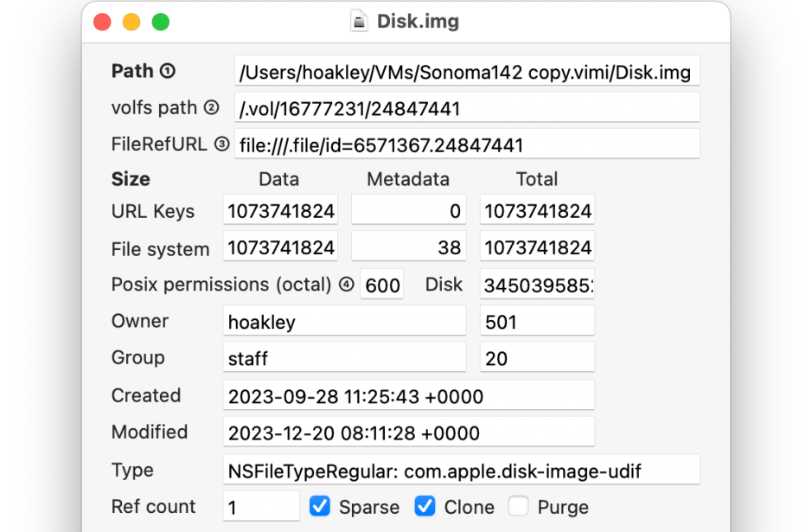Uncheck the Clone checkbox
Viewport: 812px width, 532px height.
(425, 506)
